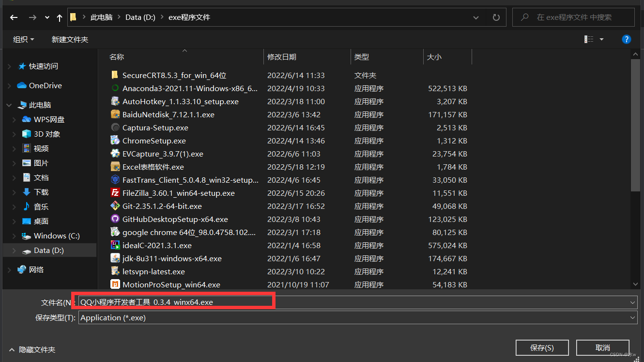Click the scrollbar down arrow
This screenshot has height=362, width=644.
[x=636, y=284]
